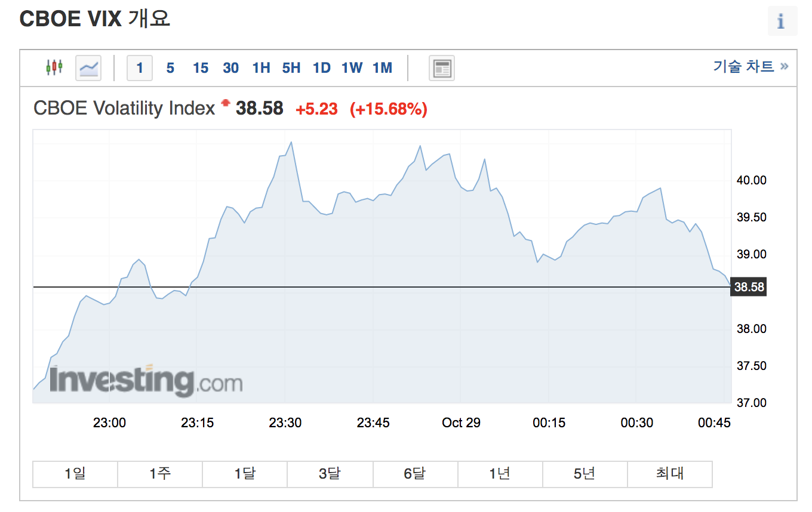Screen dimensions: 812x512
Task: Choose the 1D interval
Action: [x=322, y=68]
